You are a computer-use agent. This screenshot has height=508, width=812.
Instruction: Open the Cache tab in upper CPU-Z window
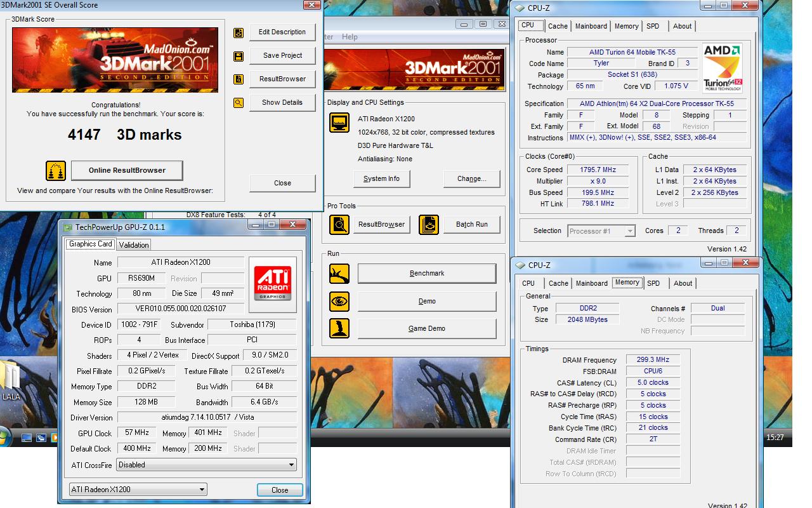tap(558, 26)
